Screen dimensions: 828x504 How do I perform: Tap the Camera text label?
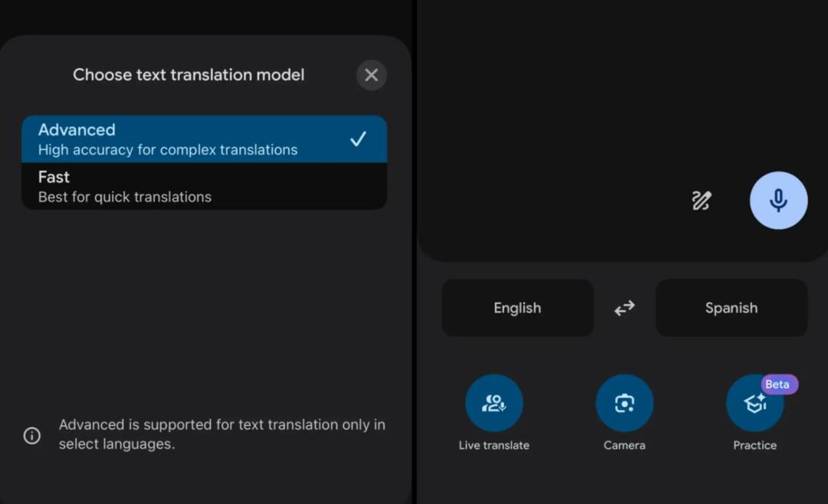(624, 445)
